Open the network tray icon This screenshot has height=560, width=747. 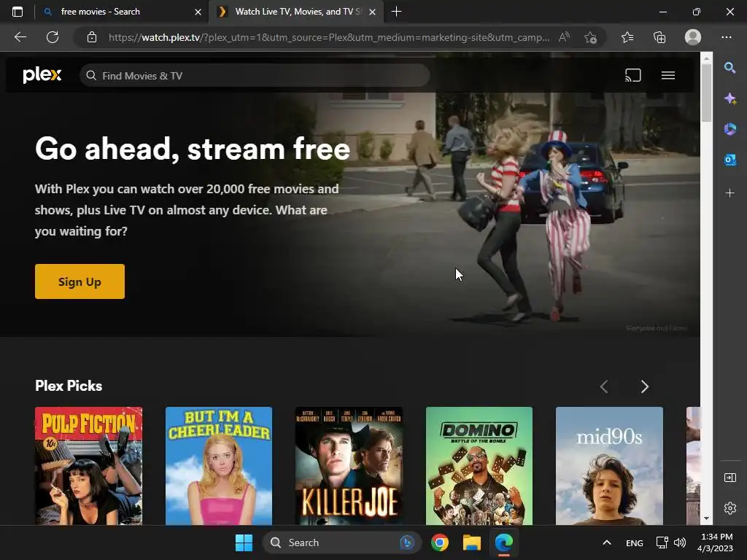pos(662,542)
